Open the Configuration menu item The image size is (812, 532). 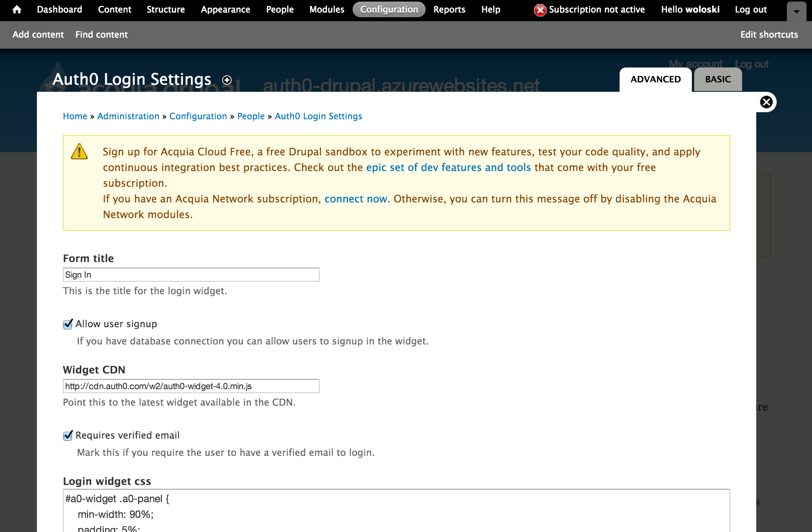(x=389, y=9)
